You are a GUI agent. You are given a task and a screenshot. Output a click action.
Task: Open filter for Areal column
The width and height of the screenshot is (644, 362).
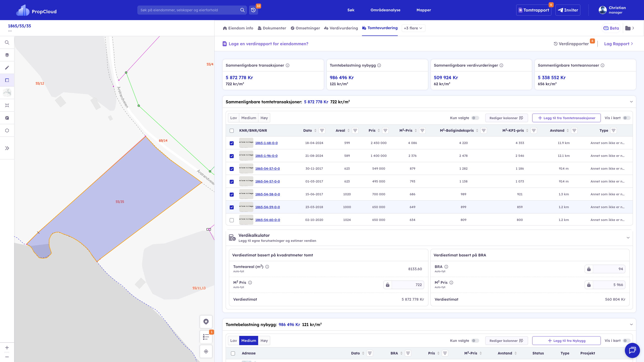point(355,130)
